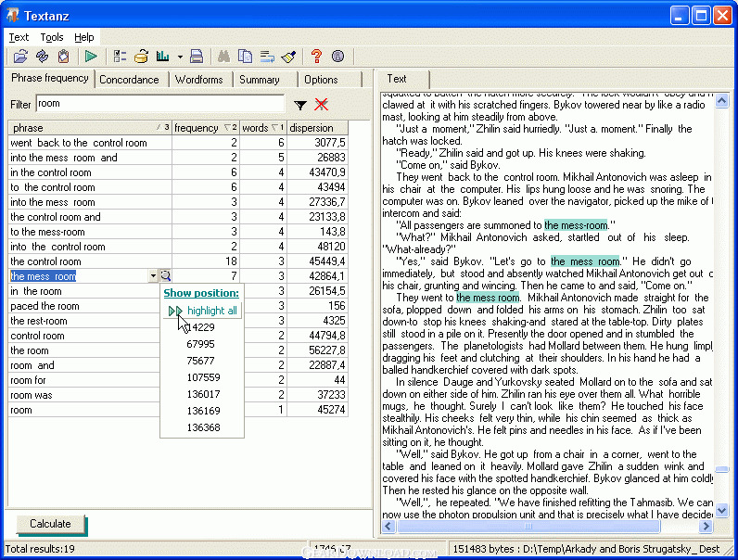The width and height of the screenshot is (738, 560).
Task: Sort by the frequency column header
Action: (x=205, y=128)
